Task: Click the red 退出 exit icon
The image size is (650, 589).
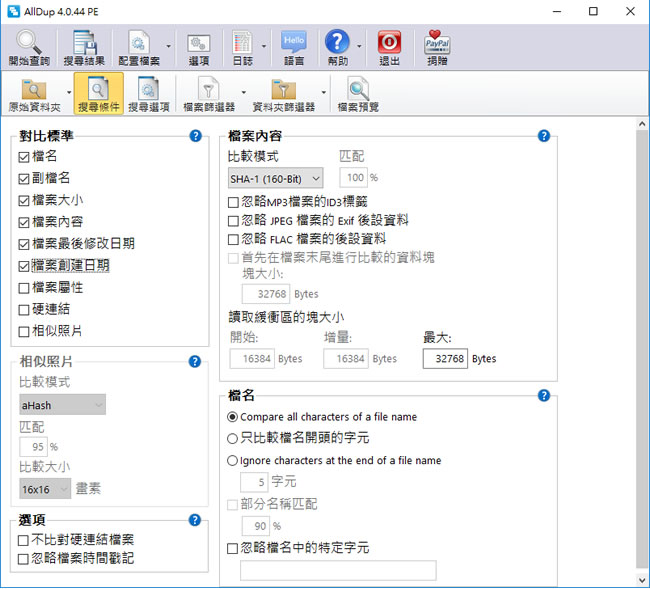Action: click(x=389, y=44)
